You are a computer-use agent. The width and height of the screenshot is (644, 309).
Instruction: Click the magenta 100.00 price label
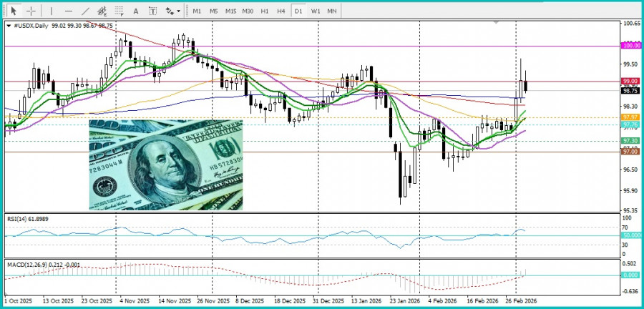(631, 46)
